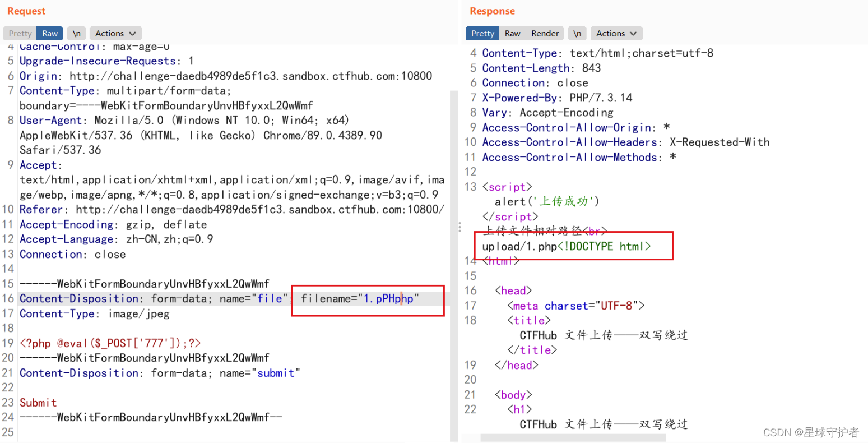Open the Response Actions dropdown
Screen dimensions: 868x443
[x=616, y=34]
